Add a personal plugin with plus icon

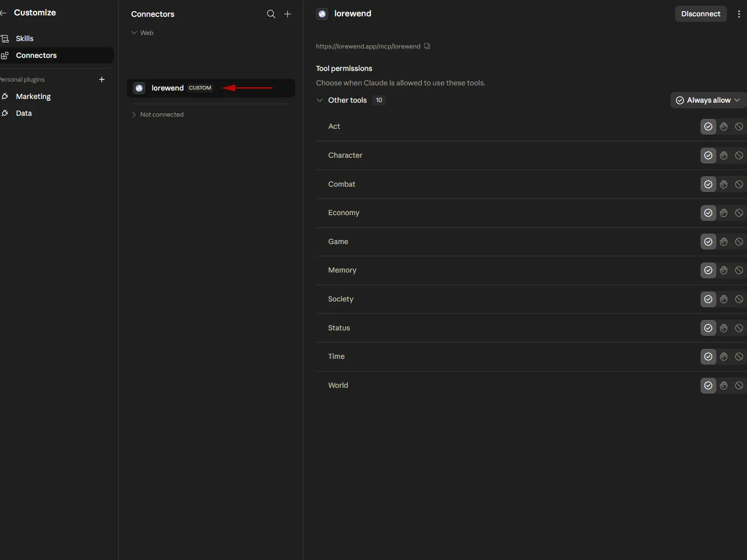coord(102,79)
